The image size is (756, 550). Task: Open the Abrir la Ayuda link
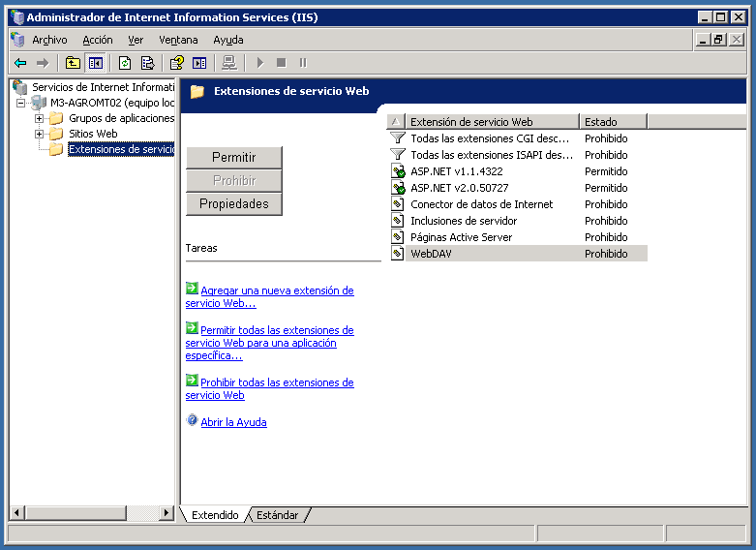click(x=234, y=422)
